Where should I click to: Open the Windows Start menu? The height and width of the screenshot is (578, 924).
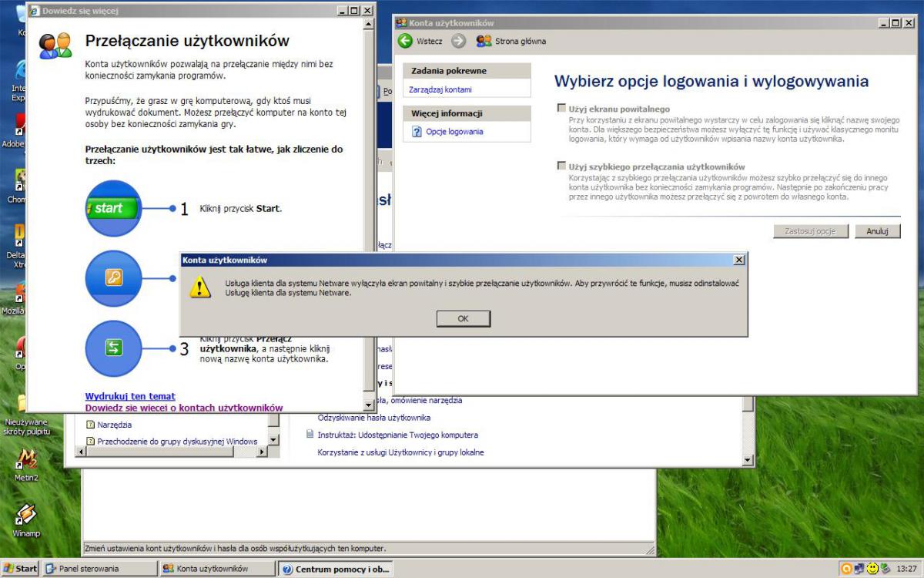pyautogui.click(x=20, y=569)
